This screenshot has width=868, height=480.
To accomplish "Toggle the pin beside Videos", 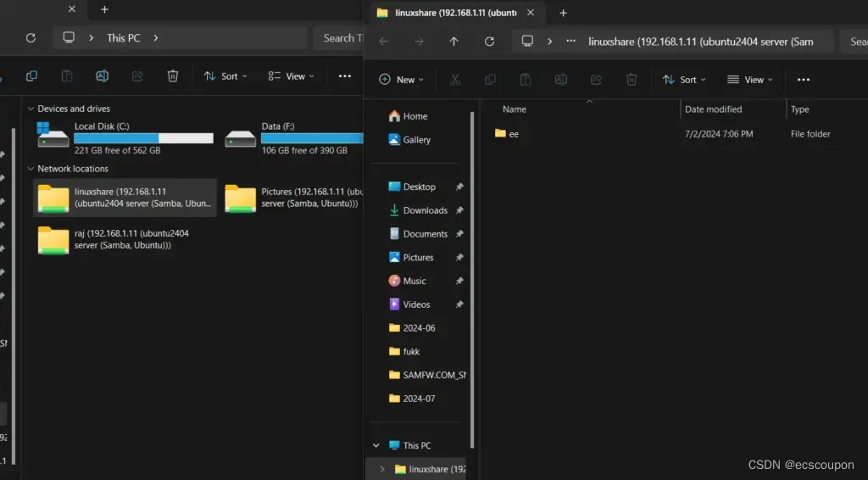I will (x=459, y=304).
